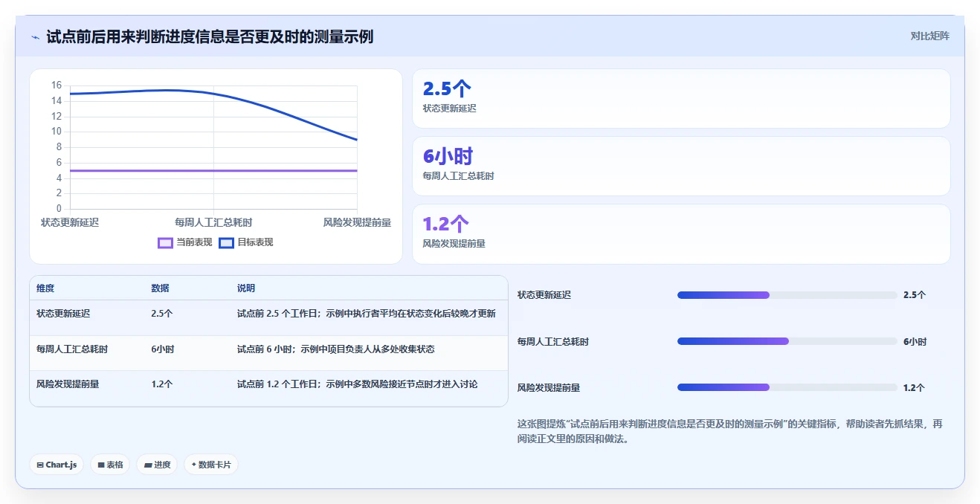
Task: Toggle the 目标表现 legend swatch
Action: (x=227, y=242)
